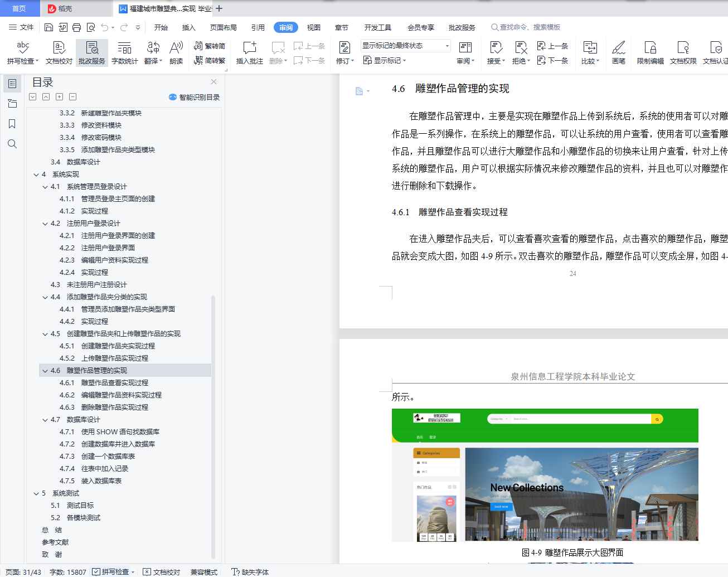Go to previous revision with 上一条 beside 拒绝
This screenshot has height=577, width=728.
point(552,46)
